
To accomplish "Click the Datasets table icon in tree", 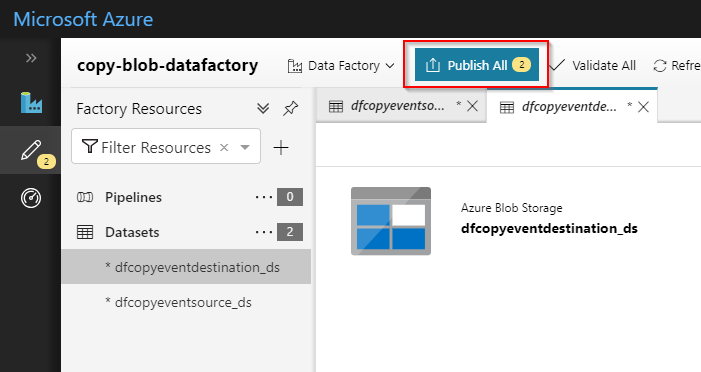I will tap(85, 232).
